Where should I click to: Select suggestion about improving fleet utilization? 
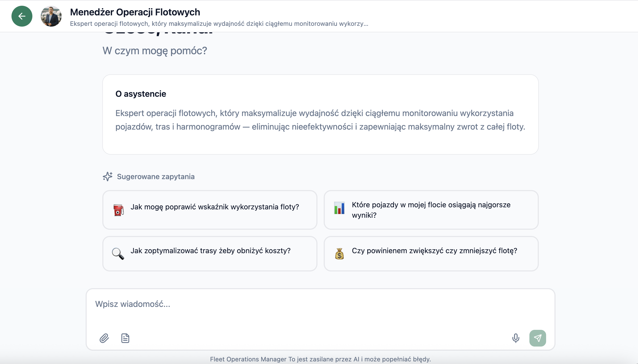click(210, 210)
